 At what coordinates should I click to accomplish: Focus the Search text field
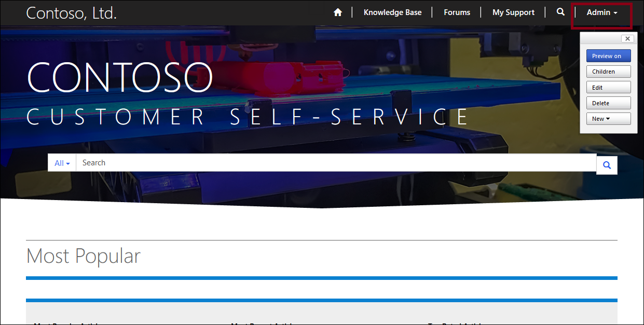click(x=336, y=163)
